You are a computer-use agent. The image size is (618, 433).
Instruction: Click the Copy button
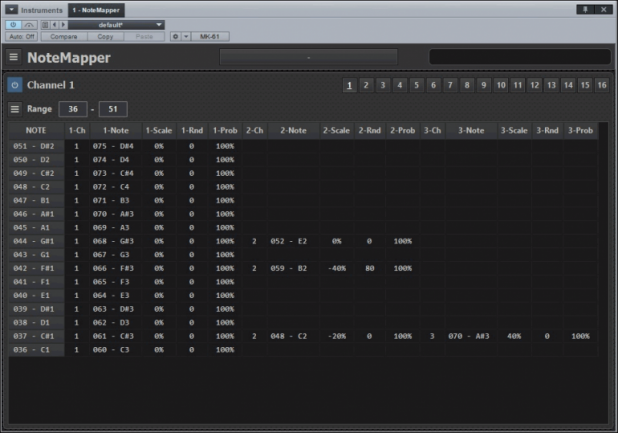coord(106,36)
